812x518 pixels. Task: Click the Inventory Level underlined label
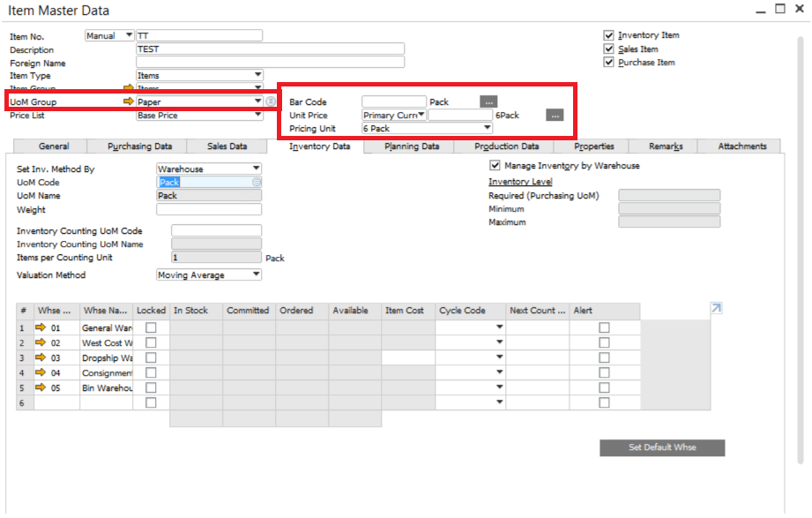(x=520, y=182)
